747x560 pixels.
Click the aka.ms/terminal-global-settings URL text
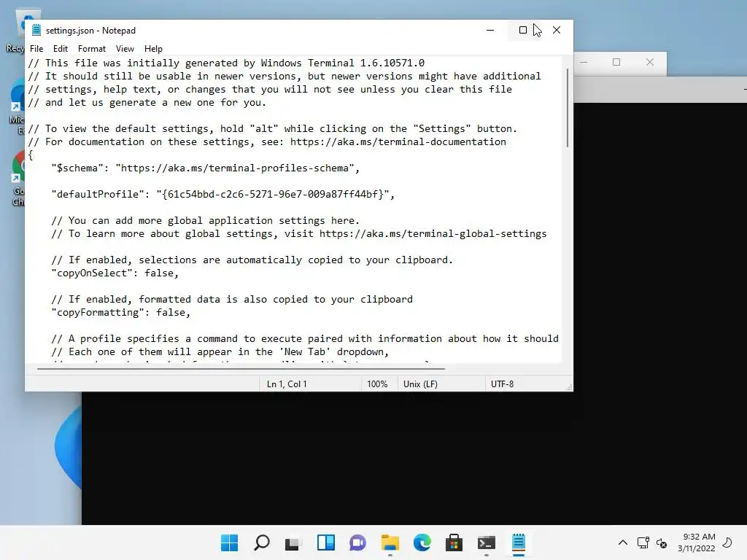(x=433, y=233)
